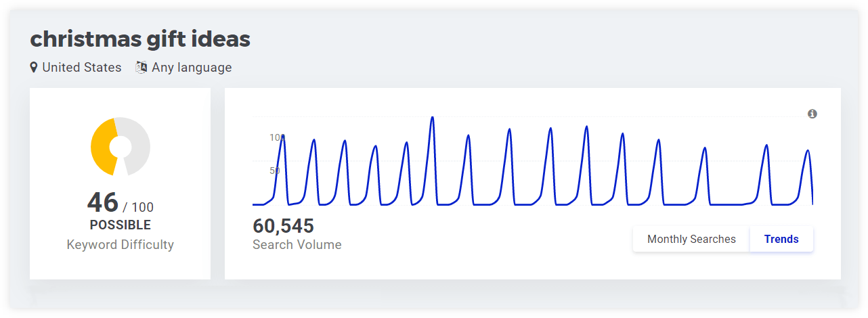Click the 46 difficulty score
Screen dimensions: 868x318
[103, 202]
